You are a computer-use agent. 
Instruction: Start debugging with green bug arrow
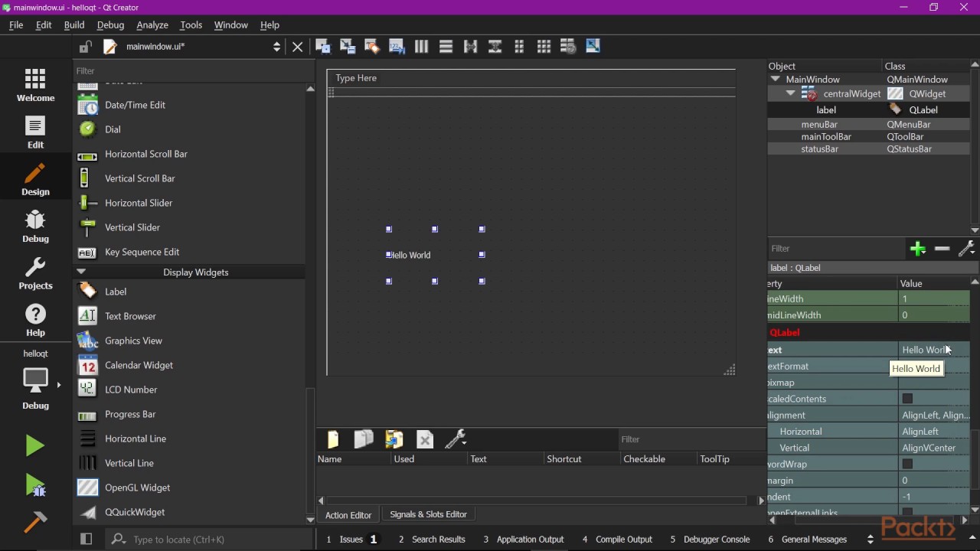[35, 485]
